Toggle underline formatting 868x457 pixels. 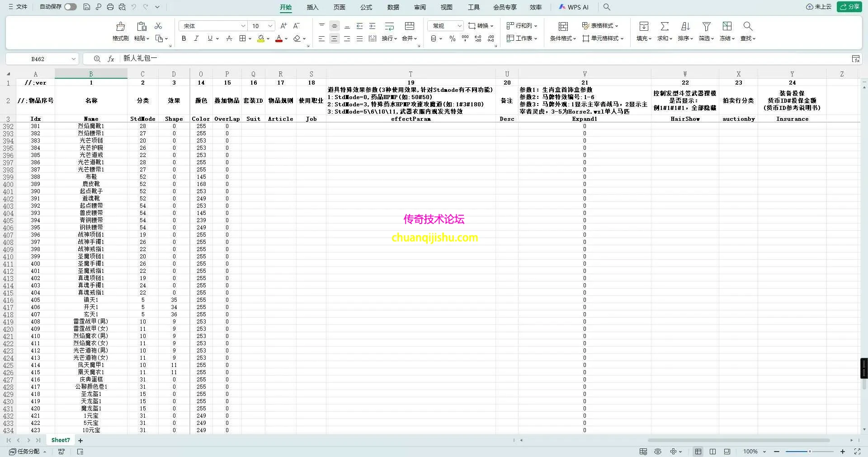[210, 38]
